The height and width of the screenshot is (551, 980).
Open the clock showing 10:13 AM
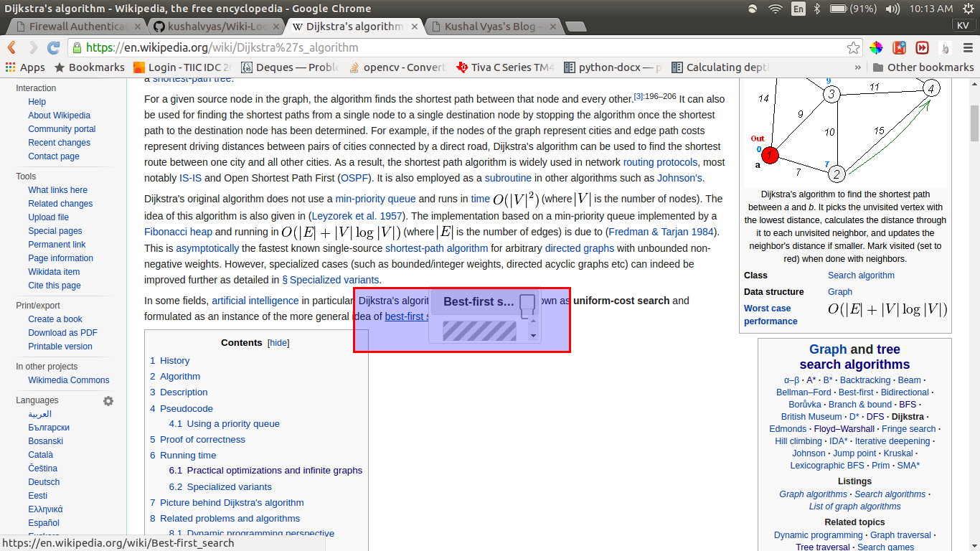(x=930, y=9)
